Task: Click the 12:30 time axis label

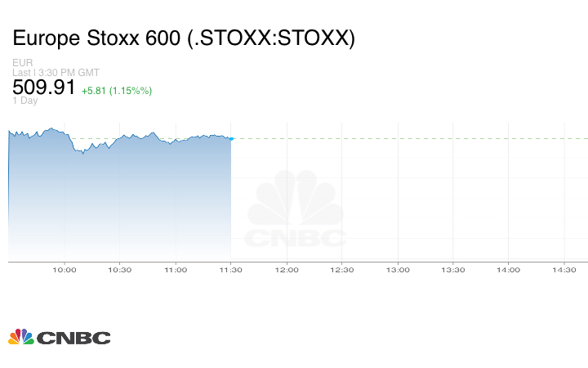Action: pyautogui.click(x=342, y=270)
